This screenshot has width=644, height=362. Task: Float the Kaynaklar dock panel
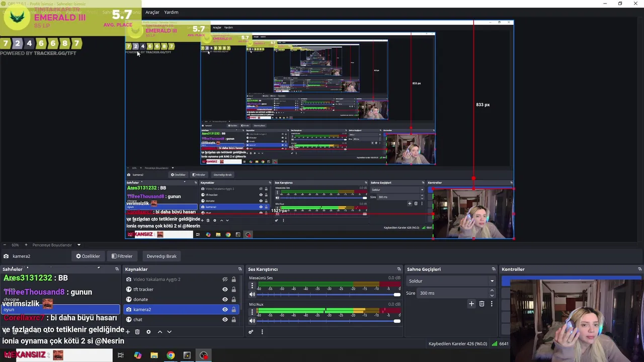pos(240,269)
